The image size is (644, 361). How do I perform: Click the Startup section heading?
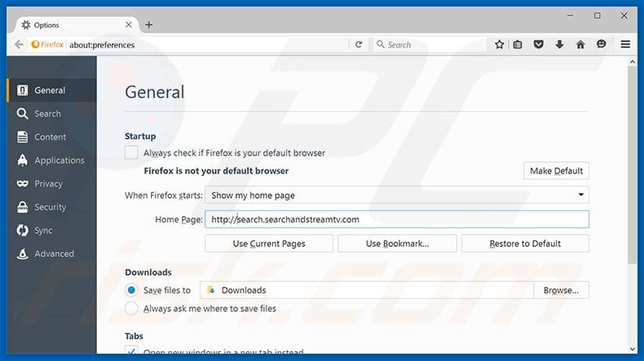click(x=140, y=136)
